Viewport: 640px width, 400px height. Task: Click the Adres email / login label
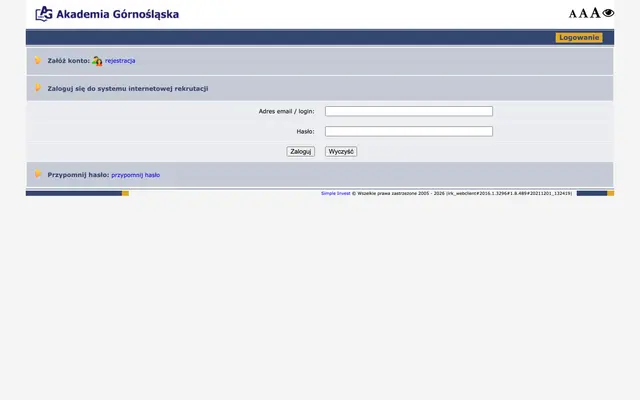287,111
